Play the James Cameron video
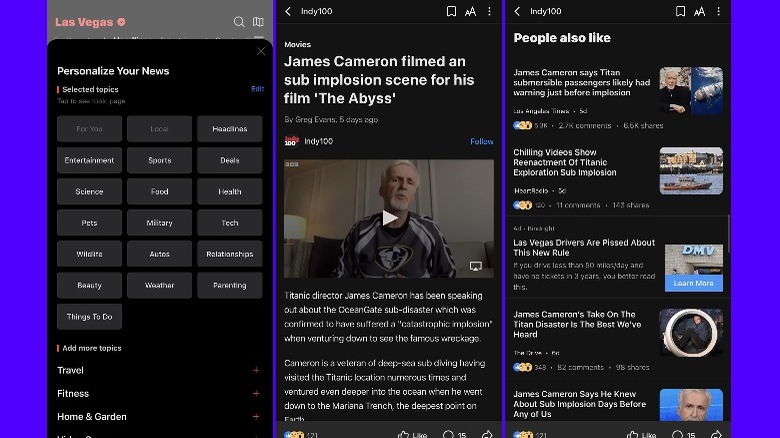The height and width of the screenshot is (438, 780). click(x=389, y=218)
